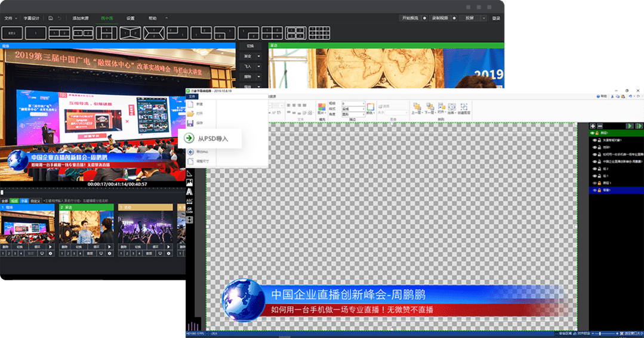644x338 pixels.
Task: Remove layer with the minus icon
Action: [x=599, y=126]
